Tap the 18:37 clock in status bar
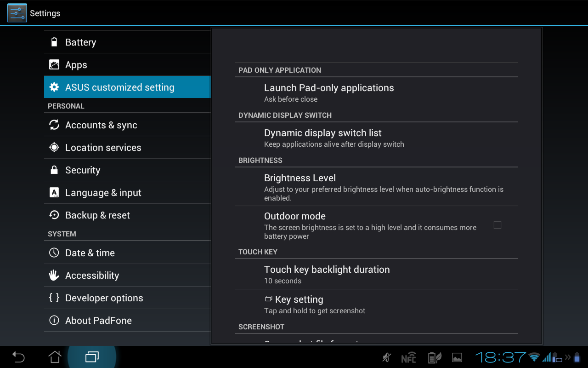 [500, 357]
